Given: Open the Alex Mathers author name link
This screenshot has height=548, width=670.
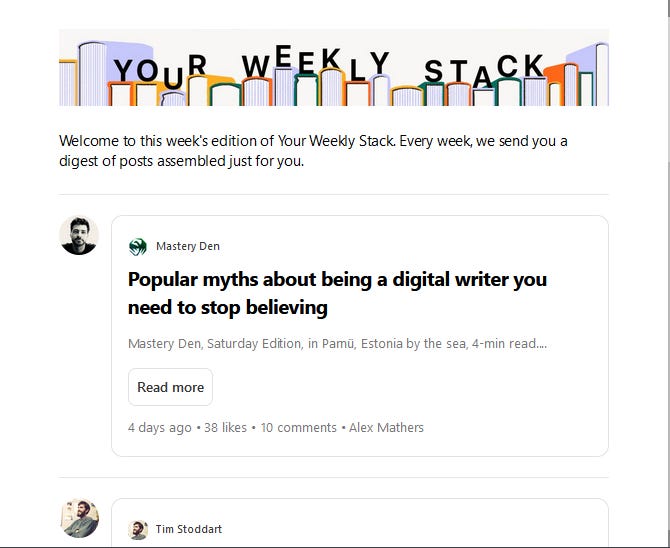Looking at the screenshot, I should pyautogui.click(x=386, y=427).
